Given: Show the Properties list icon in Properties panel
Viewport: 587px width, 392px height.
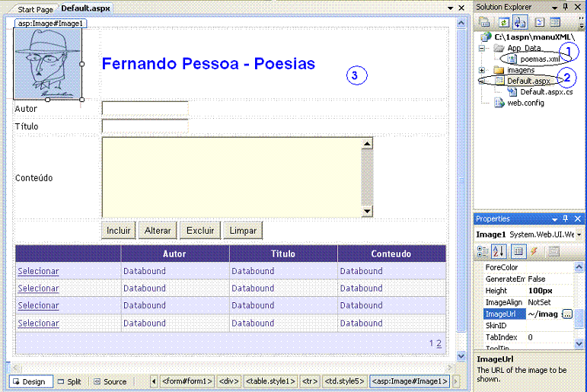Looking at the screenshot, I should pos(518,252).
